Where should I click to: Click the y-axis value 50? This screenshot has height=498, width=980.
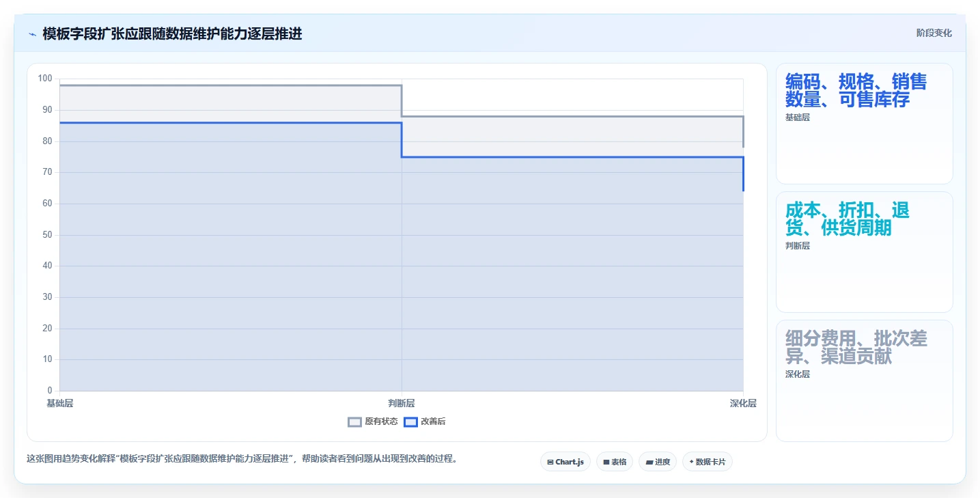[x=47, y=234]
